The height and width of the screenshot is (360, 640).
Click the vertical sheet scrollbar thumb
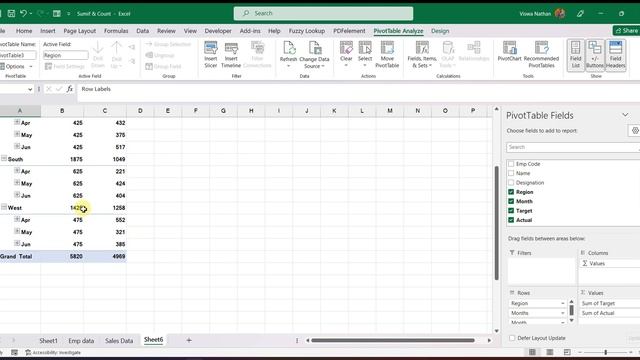[x=496, y=223]
